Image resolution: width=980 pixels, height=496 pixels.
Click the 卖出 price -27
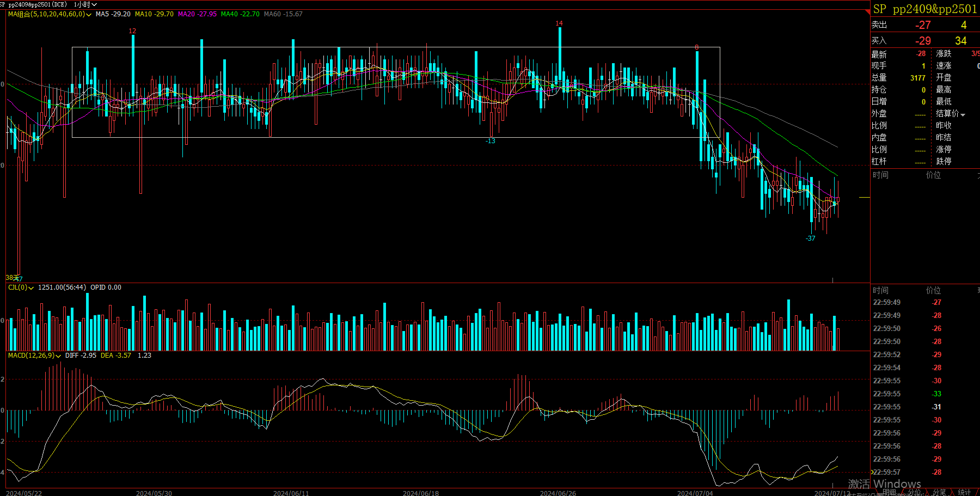pos(923,25)
